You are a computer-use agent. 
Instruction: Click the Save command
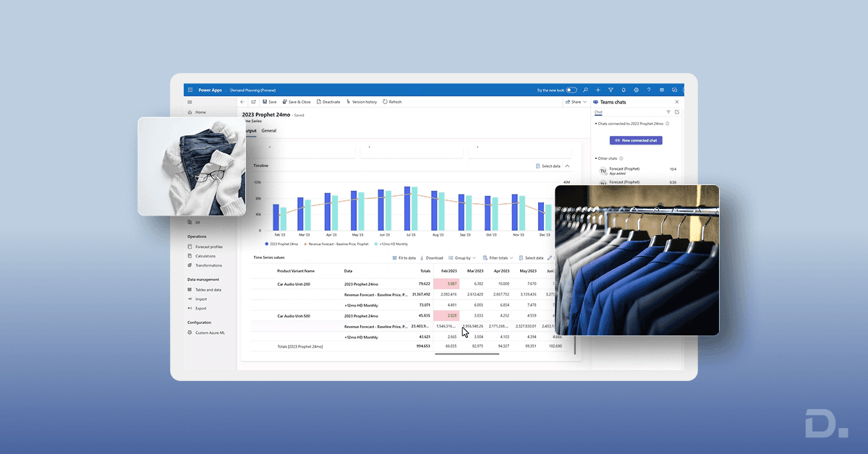269,102
